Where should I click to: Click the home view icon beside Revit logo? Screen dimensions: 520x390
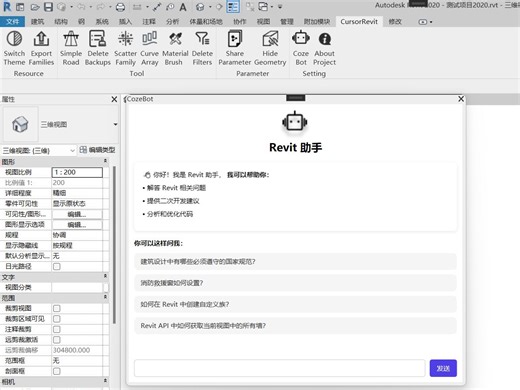[x=20, y=7]
